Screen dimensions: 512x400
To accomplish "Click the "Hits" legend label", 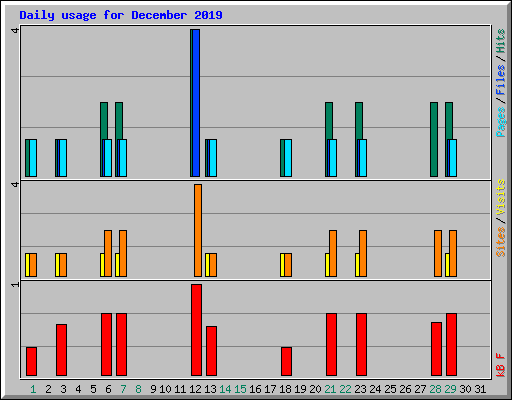I will point(500,41).
